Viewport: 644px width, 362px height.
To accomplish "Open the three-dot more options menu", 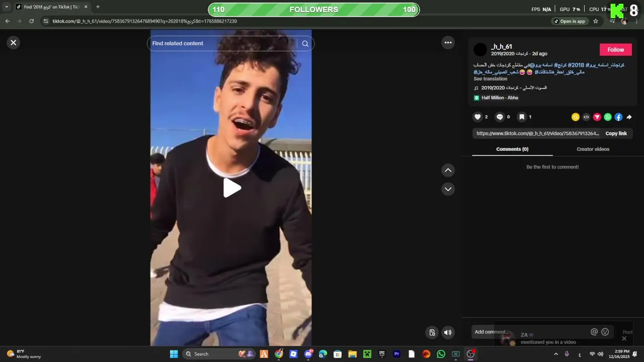I will [448, 43].
